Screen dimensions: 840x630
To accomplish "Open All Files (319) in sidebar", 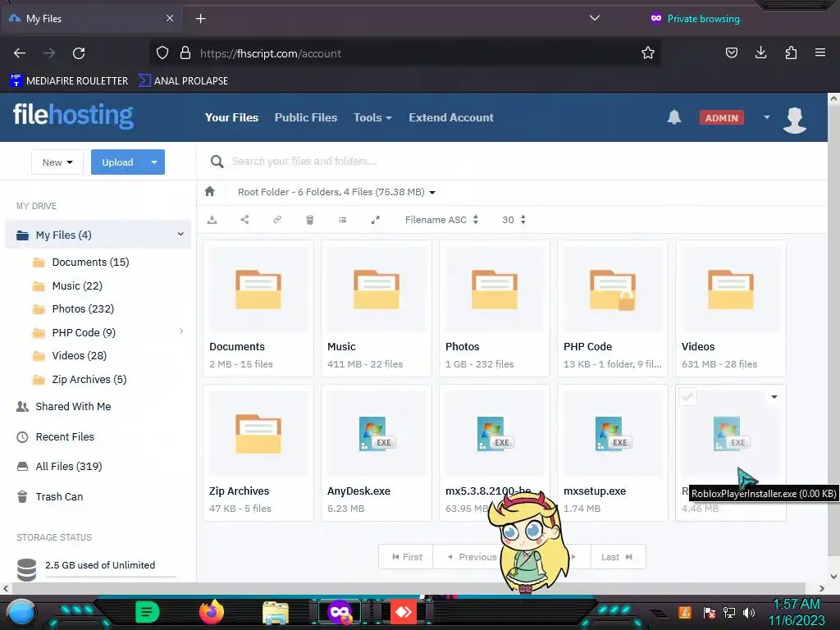I will 59,467.
